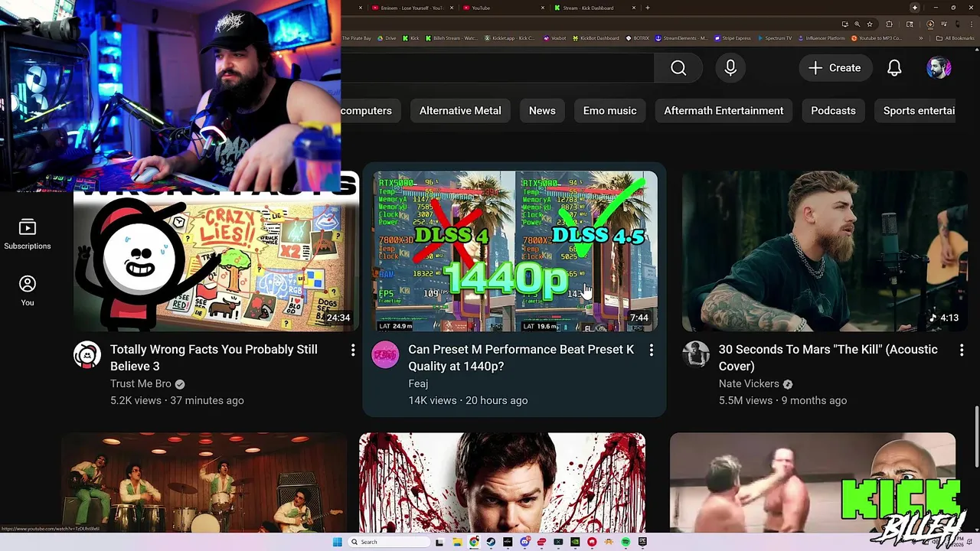Open the Voxbot bookmark
The width and height of the screenshot is (980, 551).
pos(554,37)
